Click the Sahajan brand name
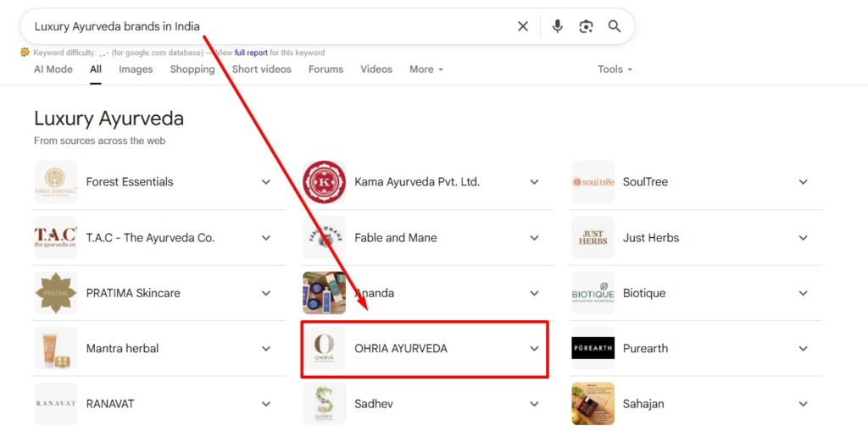 pyautogui.click(x=644, y=404)
